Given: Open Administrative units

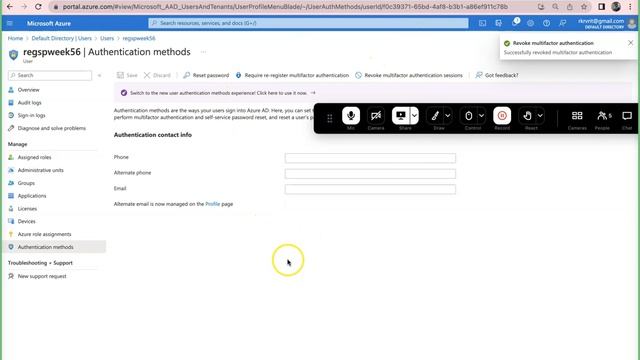Looking at the screenshot, I should [40, 170].
